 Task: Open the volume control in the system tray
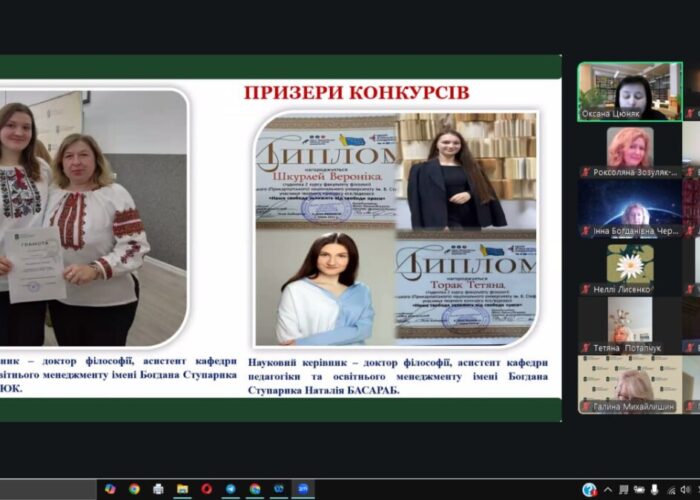(684, 489)
